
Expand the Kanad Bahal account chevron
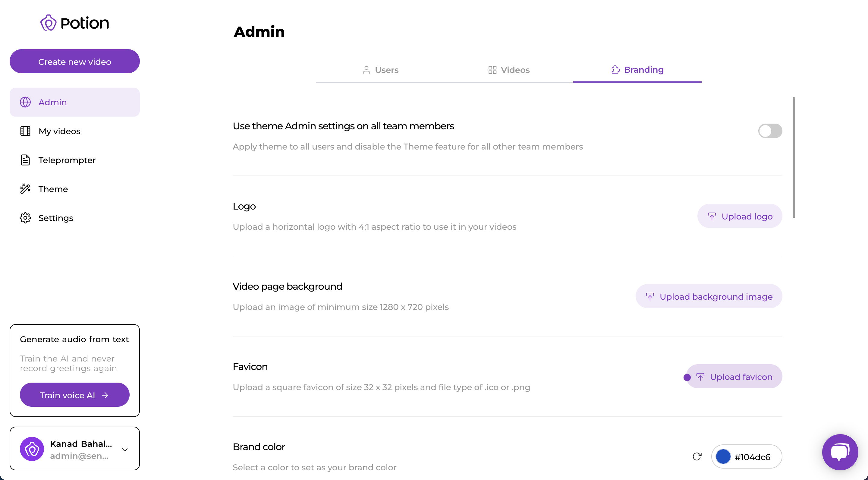click(125, 450)
